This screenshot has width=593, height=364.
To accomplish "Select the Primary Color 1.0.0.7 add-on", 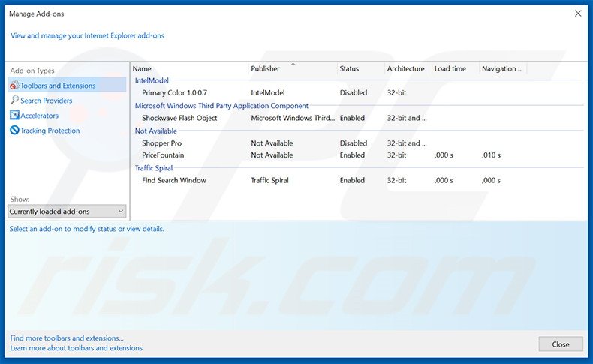I will [x=174, y=92].
